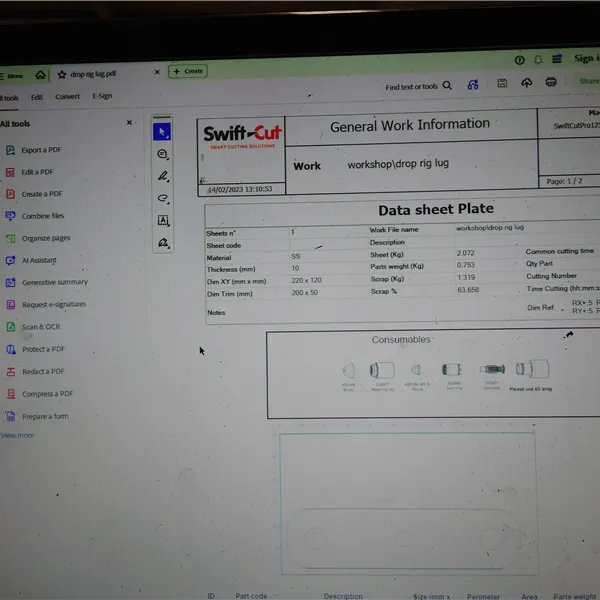The image size is (600, 600).
Task: Print the document with printer icon
Action: click(551, 82)
